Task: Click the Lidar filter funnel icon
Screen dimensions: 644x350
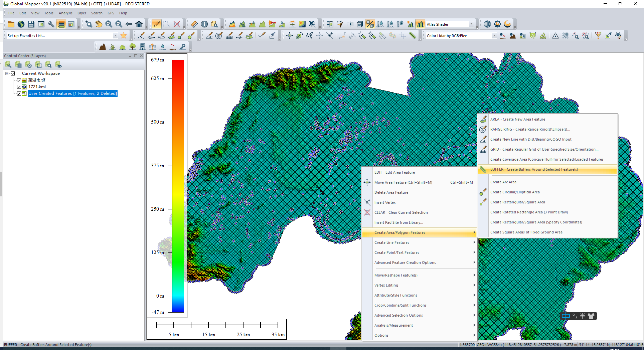Action: pyautogui.click(x=598, y=36)
